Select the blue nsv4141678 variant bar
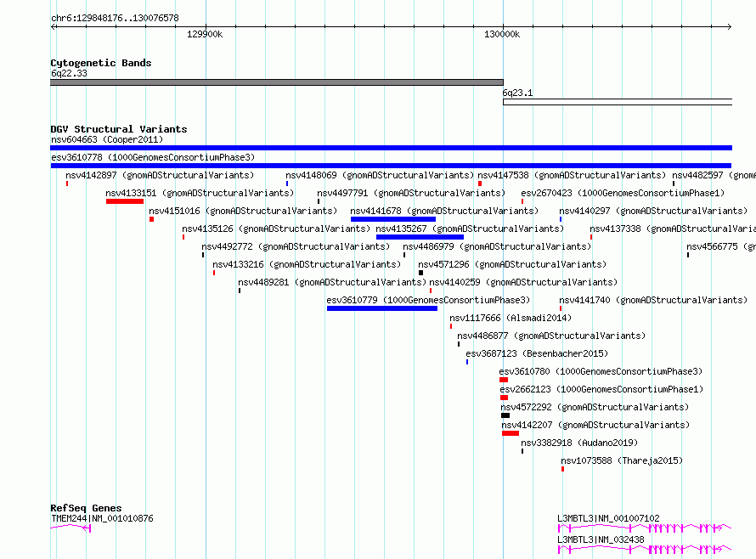This screenshot has width=756, height=559. [x=393, y=219]
